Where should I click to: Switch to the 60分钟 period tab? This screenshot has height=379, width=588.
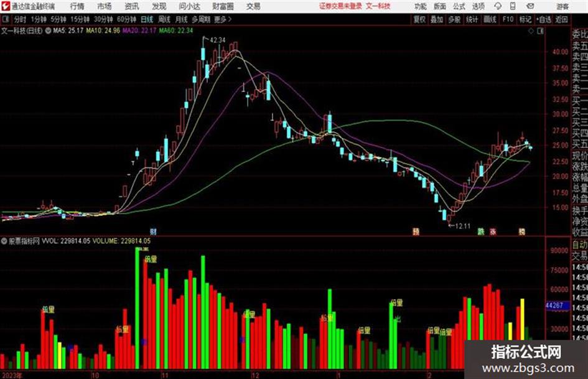click(127, 19)
